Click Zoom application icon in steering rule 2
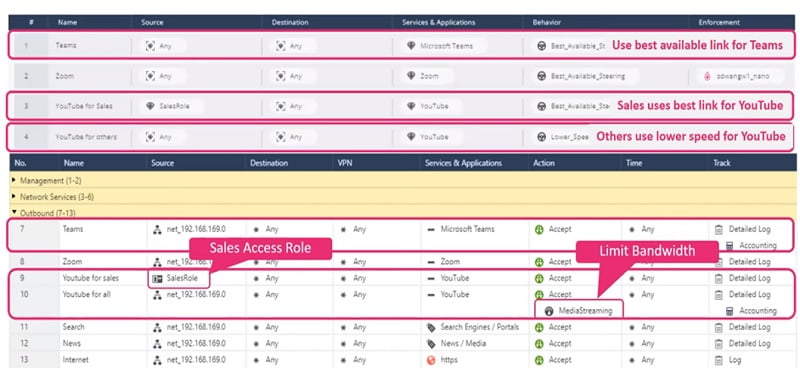Screen dimensions: 800x368 tap(411, 76)
